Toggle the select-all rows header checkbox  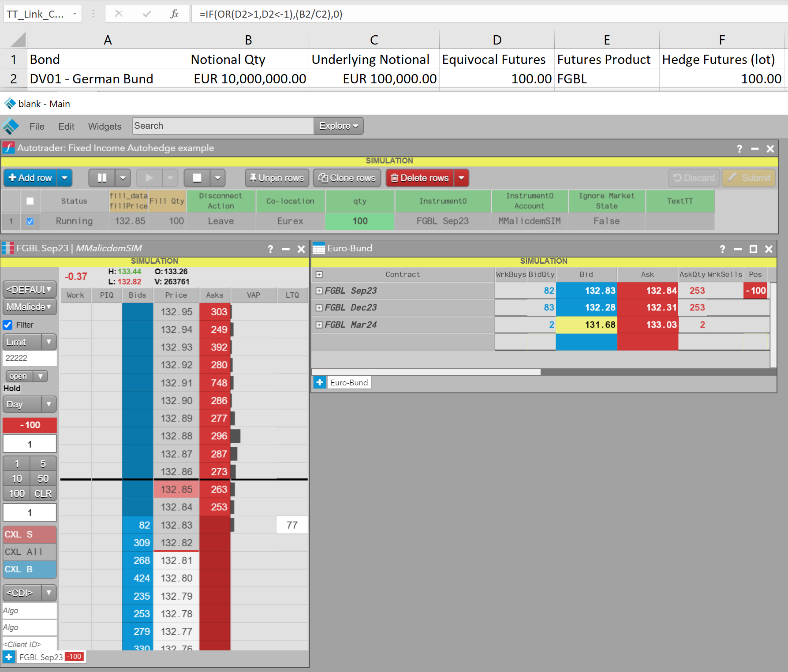click(30, 201)
